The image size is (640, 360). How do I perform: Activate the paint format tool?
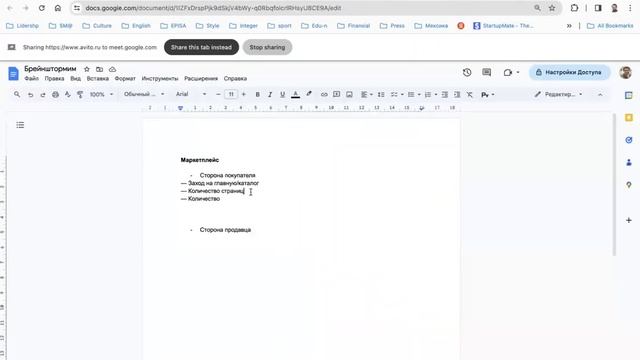click(x=80, y=95)
